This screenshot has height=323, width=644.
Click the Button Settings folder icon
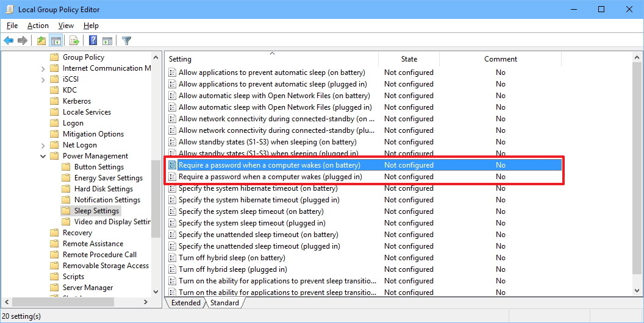(x=66, y=166)
